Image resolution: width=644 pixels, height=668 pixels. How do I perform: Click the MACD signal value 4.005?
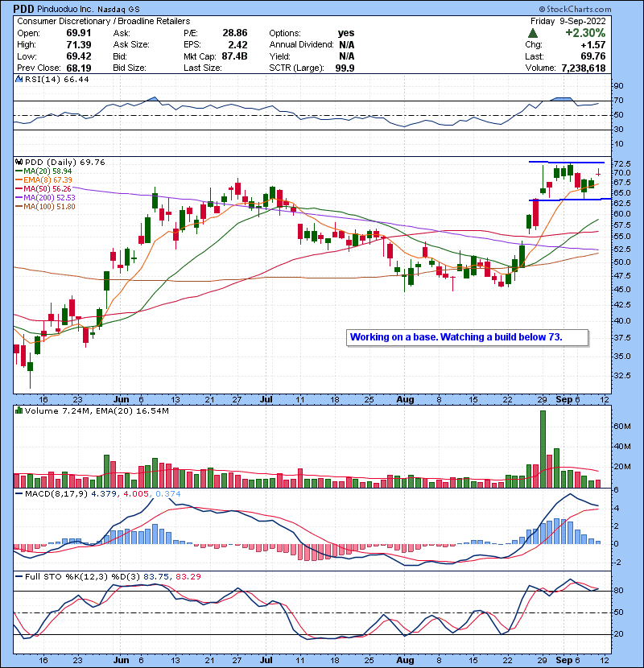pos(136,494)
